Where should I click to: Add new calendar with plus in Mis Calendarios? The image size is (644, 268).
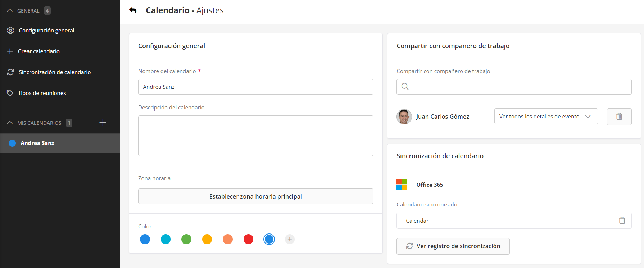[103, 123]
